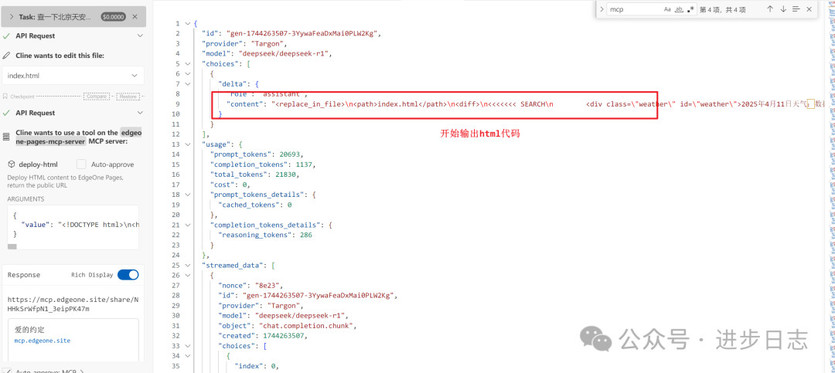Toggle Match Whole Word in find widget
The image size is (835, 373).
(x=679, y=9)
